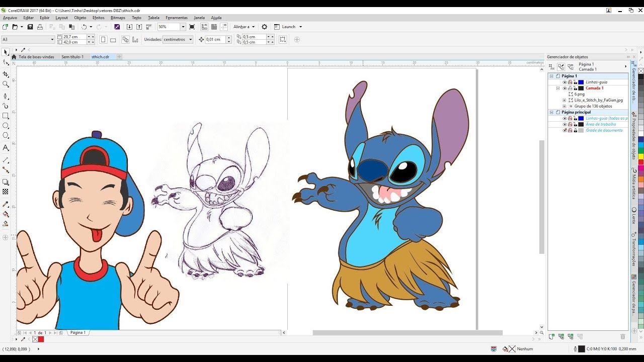Click the new document plus tab button
Screen dimensions: 644x362
click(119, 57)
